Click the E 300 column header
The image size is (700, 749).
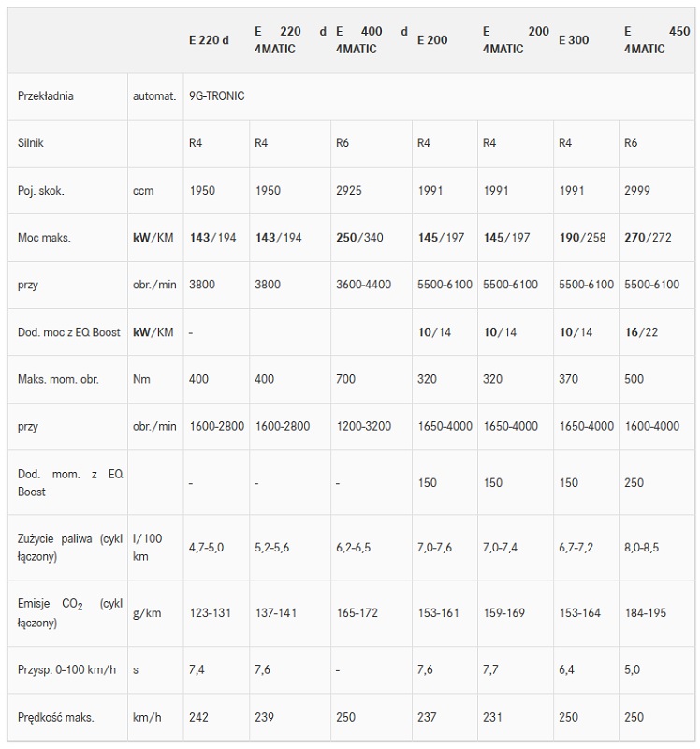click(x=574, y=40)
